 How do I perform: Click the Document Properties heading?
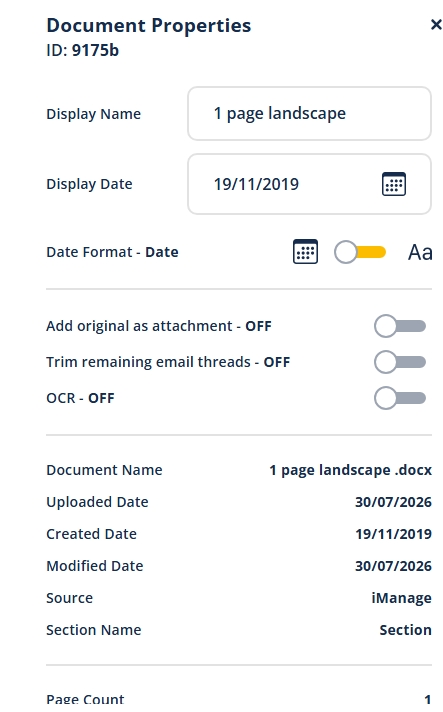coord(148,25)
